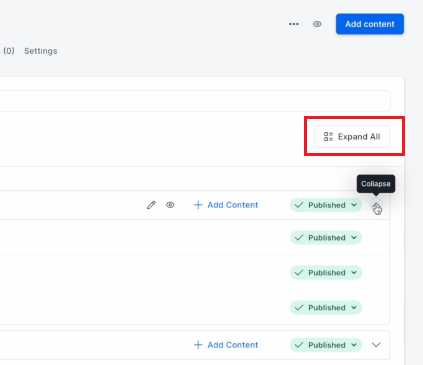
Task: Open the second row's Published dropdown
Action: pos(326,238)
